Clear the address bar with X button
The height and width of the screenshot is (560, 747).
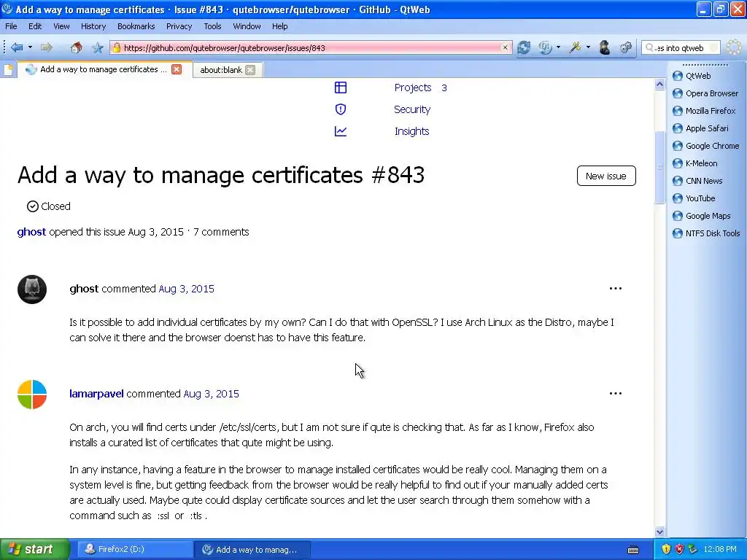point(506,47)
